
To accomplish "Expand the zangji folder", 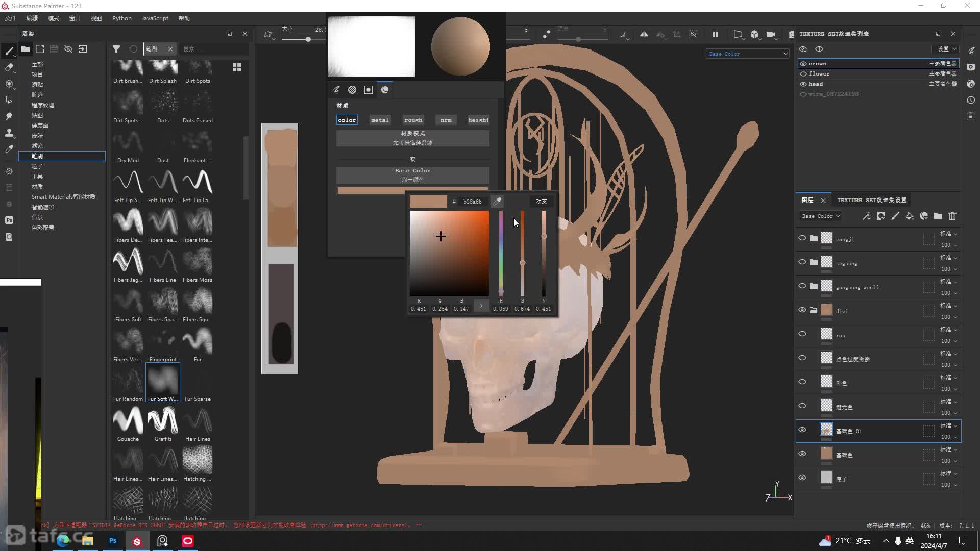I will (x=814, y=238).
